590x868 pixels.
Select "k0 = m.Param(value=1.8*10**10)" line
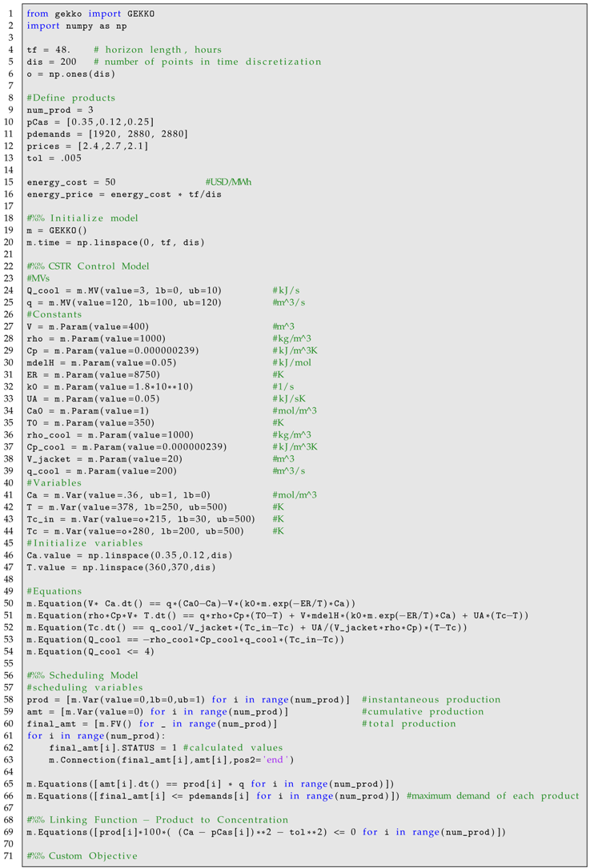[110, 387]
